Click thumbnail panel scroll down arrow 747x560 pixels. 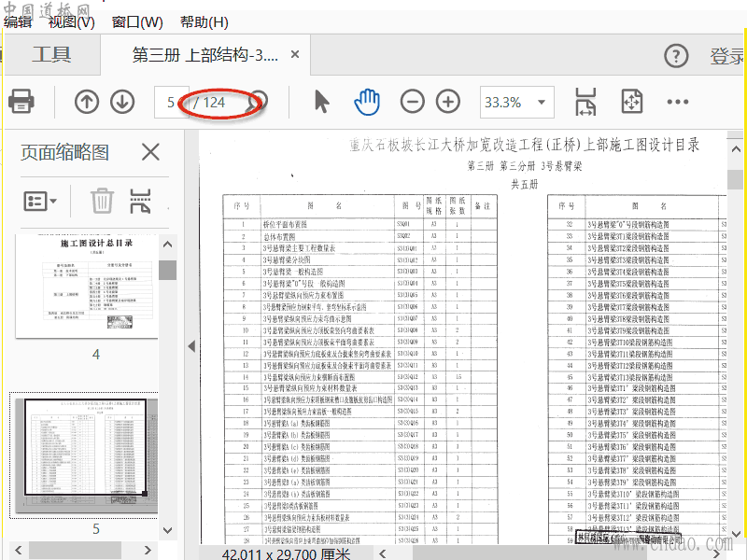click(168, 530)
